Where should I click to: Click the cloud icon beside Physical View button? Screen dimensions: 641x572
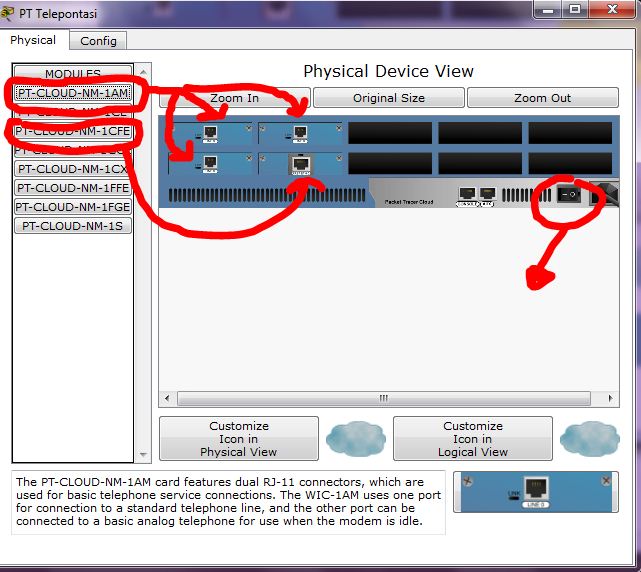click(356, 439)
